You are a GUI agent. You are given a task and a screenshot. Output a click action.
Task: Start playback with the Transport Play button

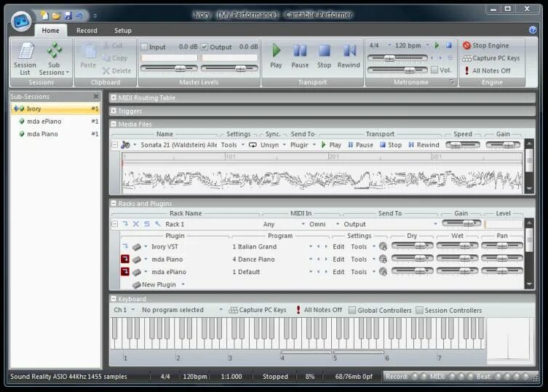click(x=276, y=56)
